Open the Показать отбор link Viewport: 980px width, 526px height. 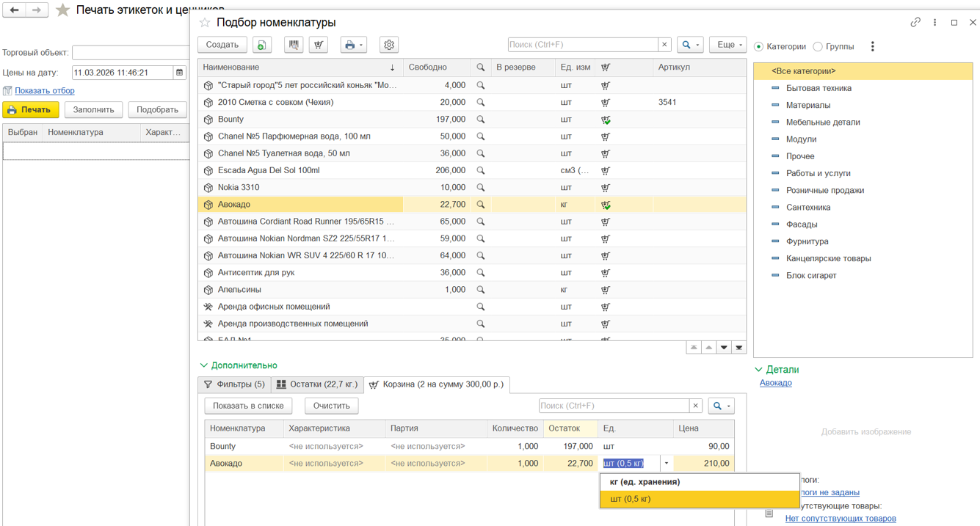pyautogui.click(x=45, y=90)
